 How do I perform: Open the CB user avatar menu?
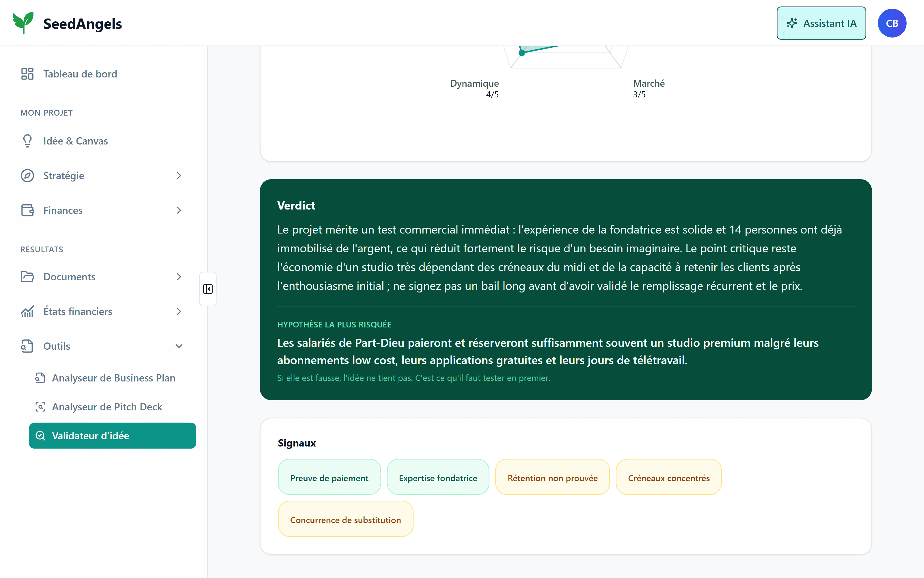pos(892,23)
